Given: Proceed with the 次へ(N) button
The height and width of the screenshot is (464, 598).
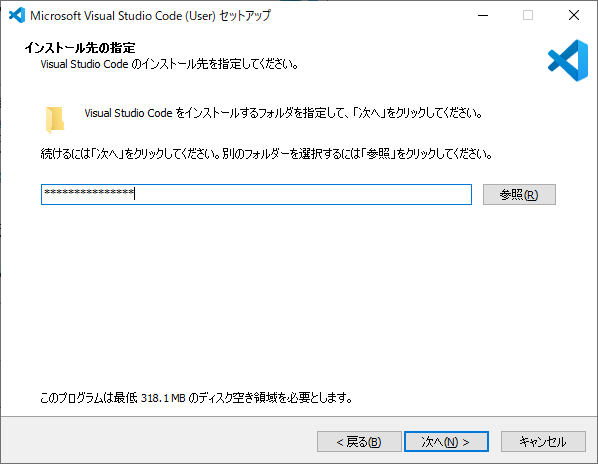Looking at the screenshot, I should coord(446,442).
